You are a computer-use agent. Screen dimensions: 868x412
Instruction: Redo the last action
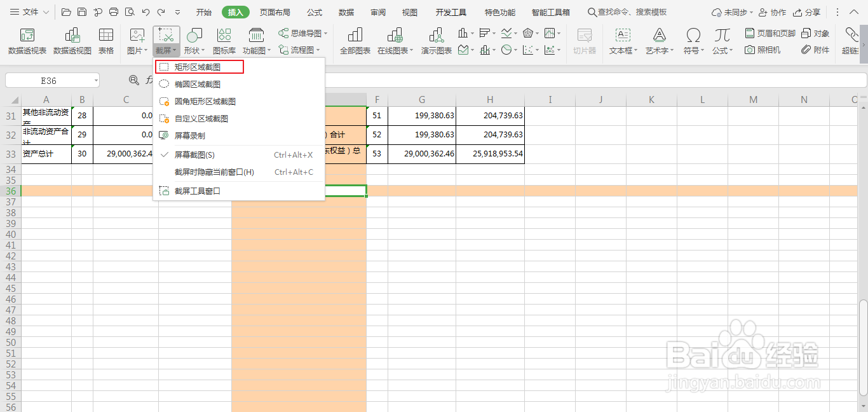pyautogui.click(x=161, y=12)
